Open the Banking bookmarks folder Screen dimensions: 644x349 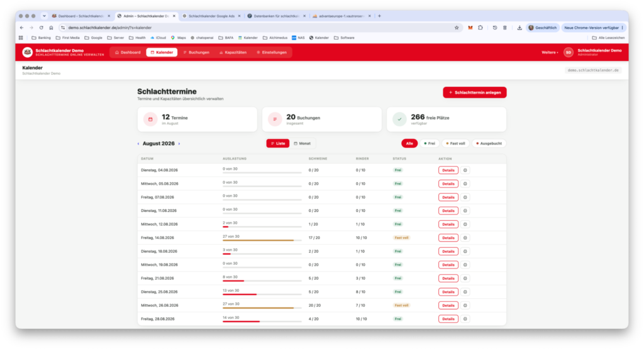pos(42,38)
